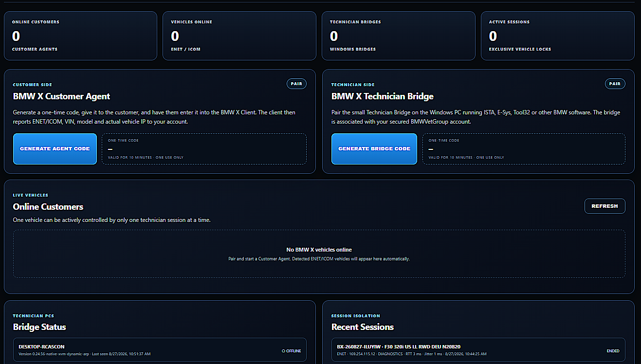The image size is (641, 364).
Task: Click the 'Exclusive Vehicle Locks' caption
Action: click(520, 49)
